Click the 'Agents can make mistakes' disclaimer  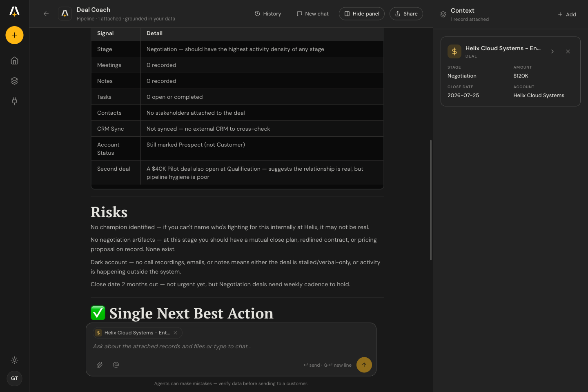click(x=231, y=383)
